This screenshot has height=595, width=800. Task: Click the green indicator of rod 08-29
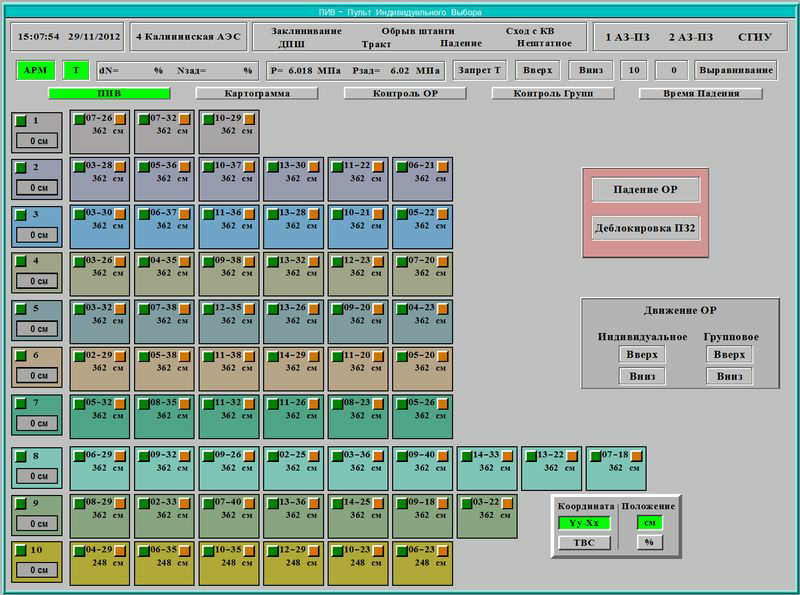(79, 503)
